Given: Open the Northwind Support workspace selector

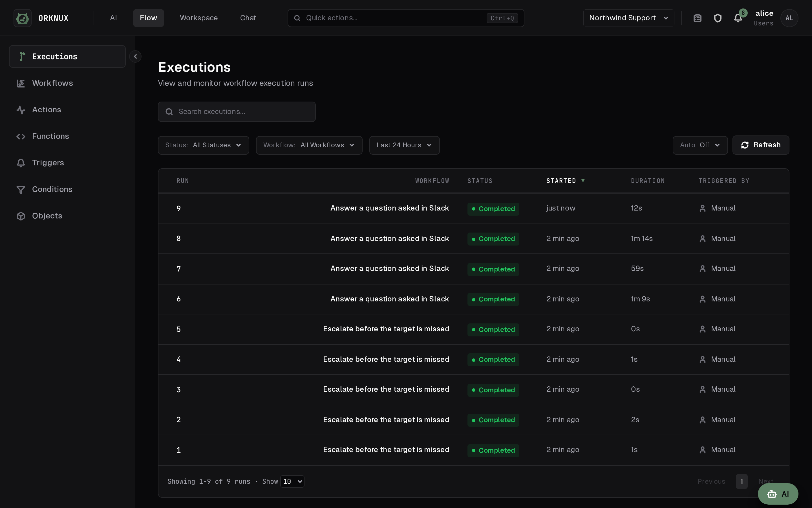Looking at the screenshot, I should (x=628, y=18).
